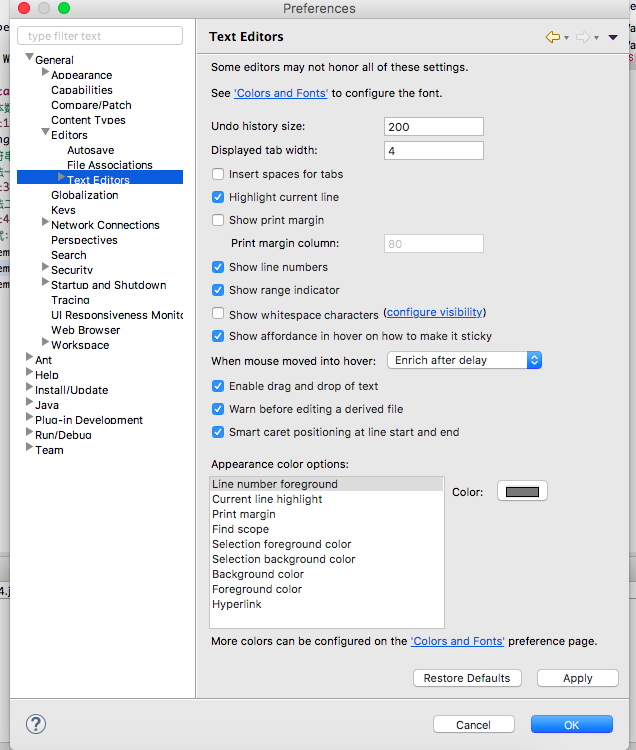Click Restore Defaults button
The width and height of the screenshot is (636, 750).
(x=467, y=678)
